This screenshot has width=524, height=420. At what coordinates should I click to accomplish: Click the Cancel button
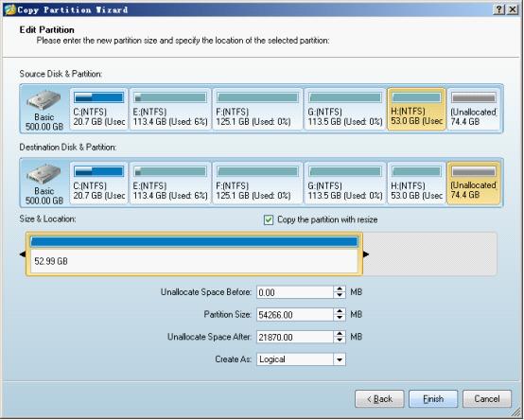pos(487,399)
